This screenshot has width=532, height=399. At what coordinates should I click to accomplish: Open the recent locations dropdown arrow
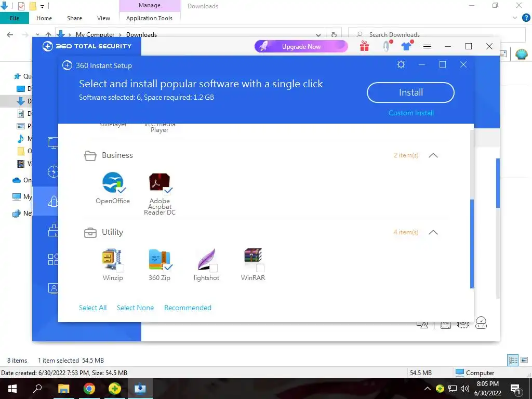coord(37,35)
